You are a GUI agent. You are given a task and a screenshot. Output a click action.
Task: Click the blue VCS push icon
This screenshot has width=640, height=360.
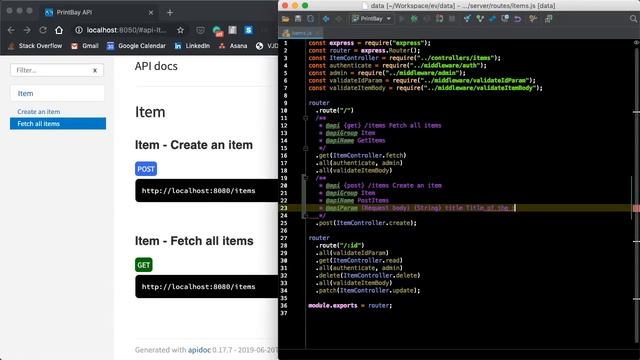click(x=493, y=19)
